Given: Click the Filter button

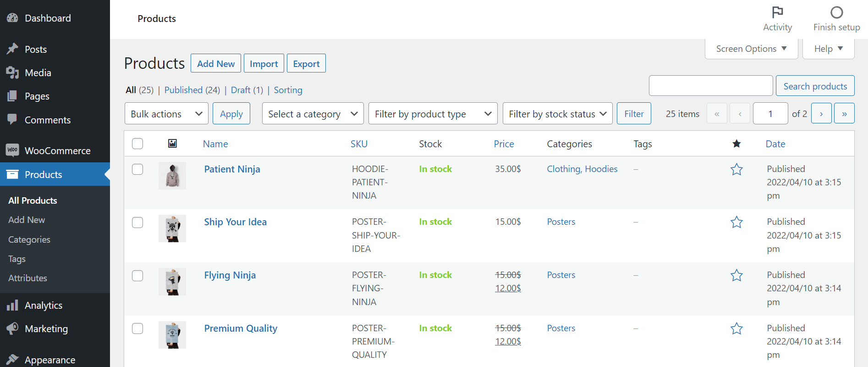Looking at the screenshot, I should pyautogui.click(x=634, y=113).
